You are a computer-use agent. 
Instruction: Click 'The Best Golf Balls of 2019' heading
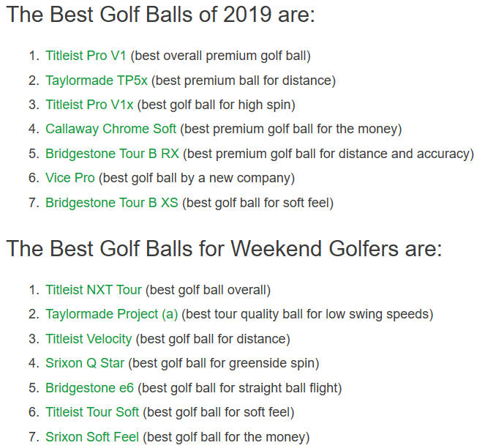[160, 14]
